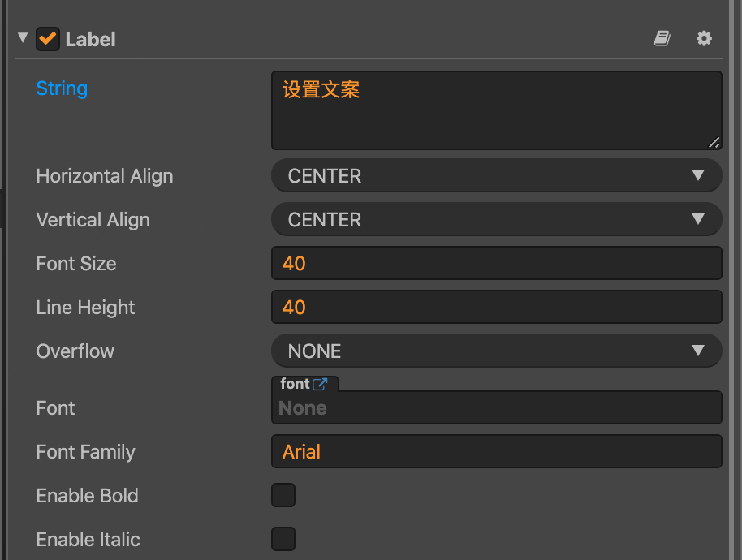Click the Overflow dropdown arrow icon
742x560 pixels.
tap(698, 350)
